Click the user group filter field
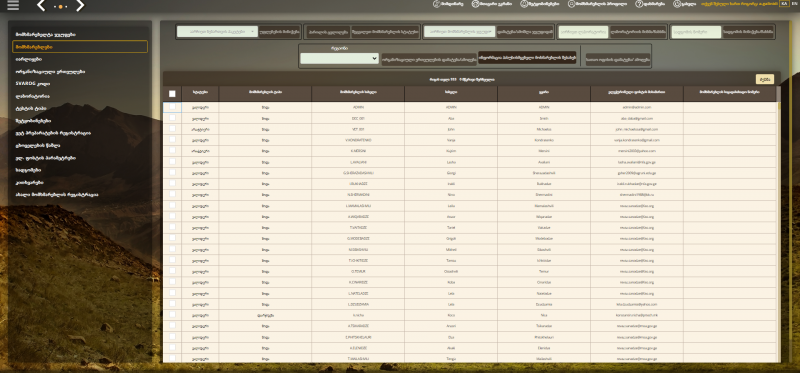The width and height of the screenshot is (800, 373). coord(460,32)
